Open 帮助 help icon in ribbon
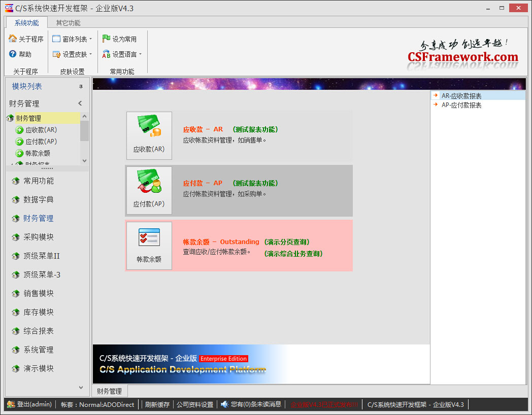The image size is (532, 415). tap(13, 54)
